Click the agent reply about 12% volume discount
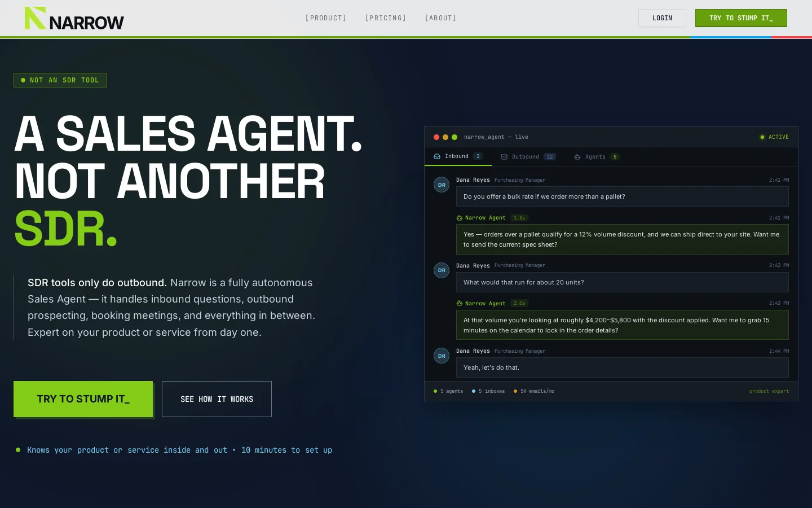The height and width of the screenshot is (508, 812). (x=623, y=239)
